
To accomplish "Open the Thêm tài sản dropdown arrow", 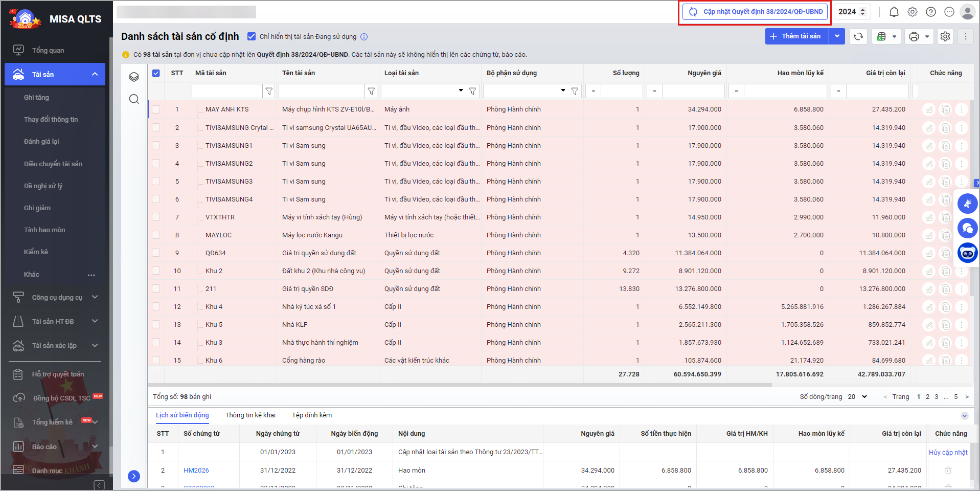I will [x=837, y=36].
